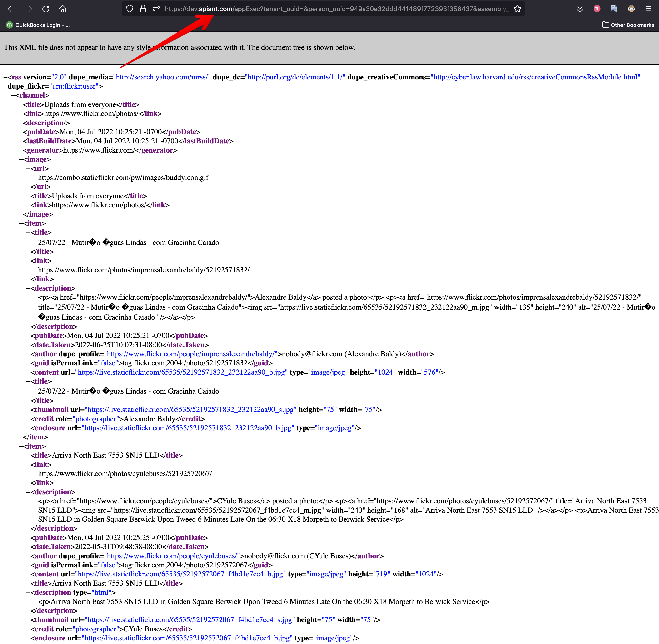This screenshot has height=644, width=659.
Task: Collapse the first item node
Action: tap(21, 223)
